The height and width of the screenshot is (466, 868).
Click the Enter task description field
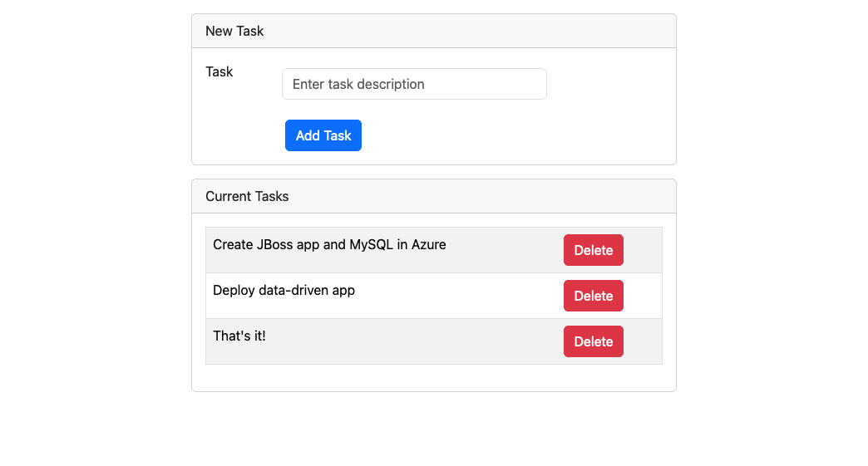tap(414, 84)
